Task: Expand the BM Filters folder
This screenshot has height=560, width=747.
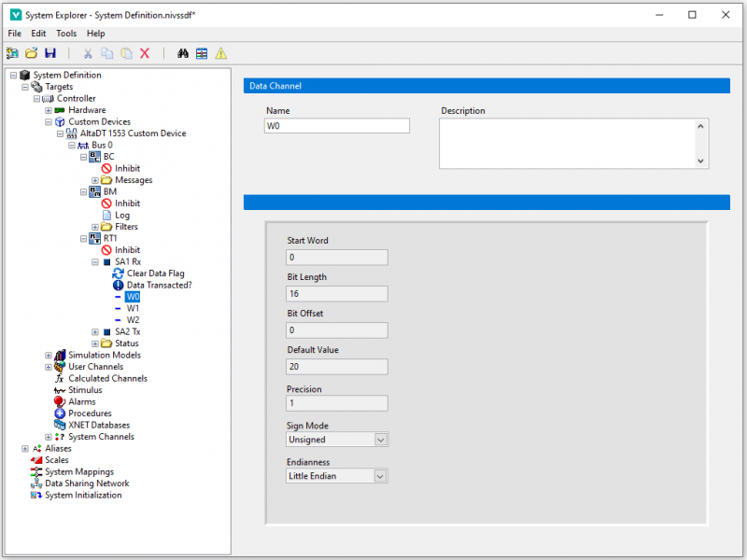Action: (x=95, y=227)
